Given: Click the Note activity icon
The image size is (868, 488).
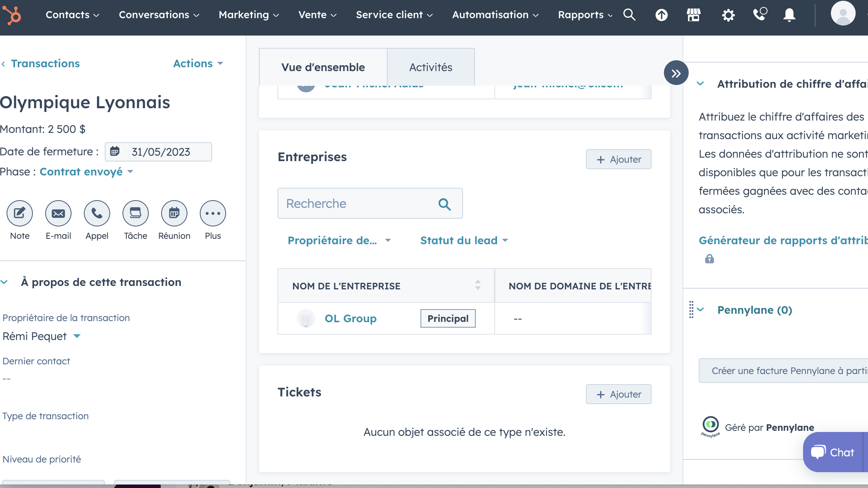Looking at the screenshot, I should [20, 213].
